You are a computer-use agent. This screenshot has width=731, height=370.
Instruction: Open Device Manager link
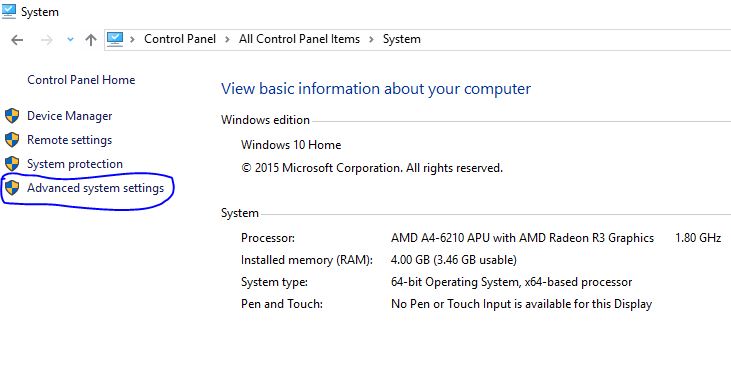69,116
